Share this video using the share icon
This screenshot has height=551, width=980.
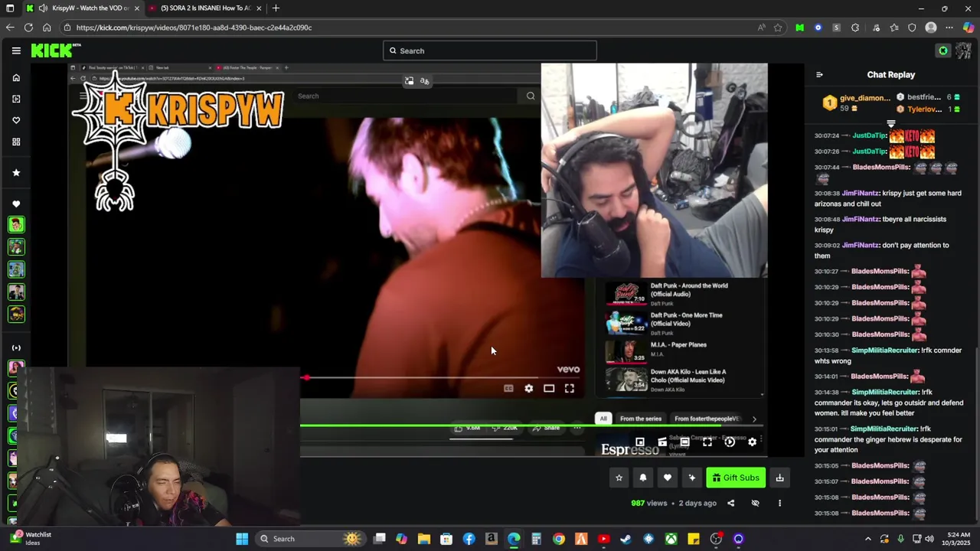point(730,503)
